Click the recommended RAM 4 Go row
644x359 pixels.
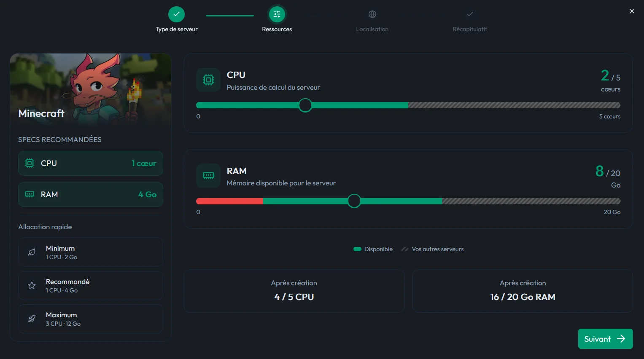coord(91,194)
